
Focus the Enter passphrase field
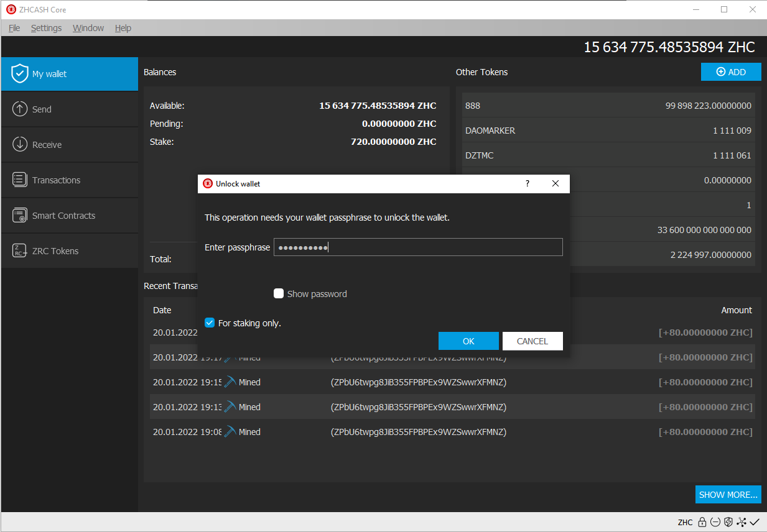click(418, 247)
